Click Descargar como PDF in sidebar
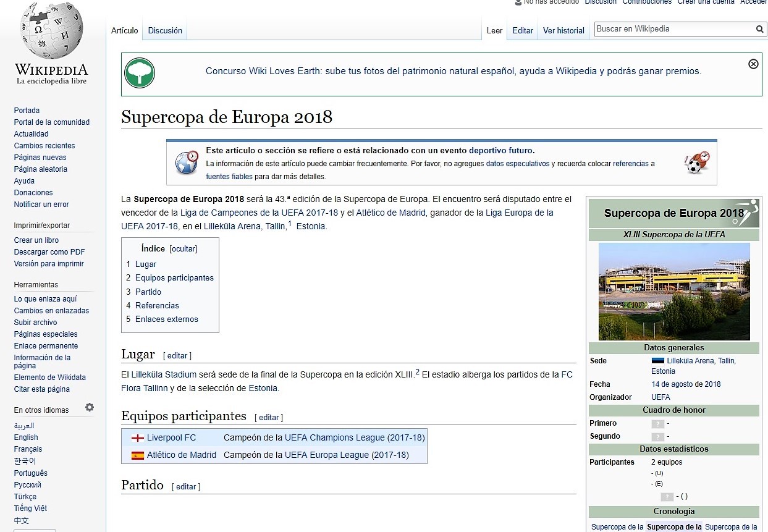Image resolution: width=768 pixels, height=532 pixels. coord(49,252)
